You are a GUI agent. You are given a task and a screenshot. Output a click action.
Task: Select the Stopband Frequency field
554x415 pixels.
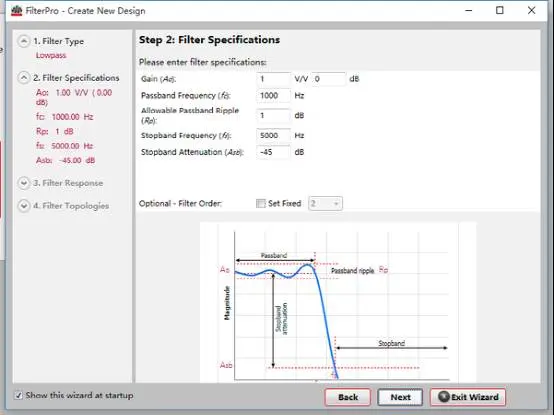tap(274, 135)
